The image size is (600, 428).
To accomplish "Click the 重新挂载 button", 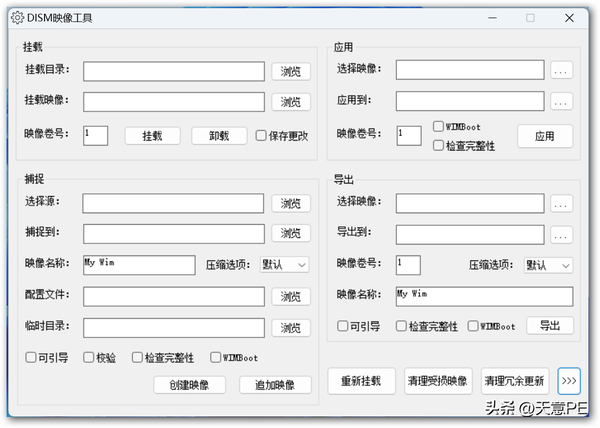I will point(361,381).
